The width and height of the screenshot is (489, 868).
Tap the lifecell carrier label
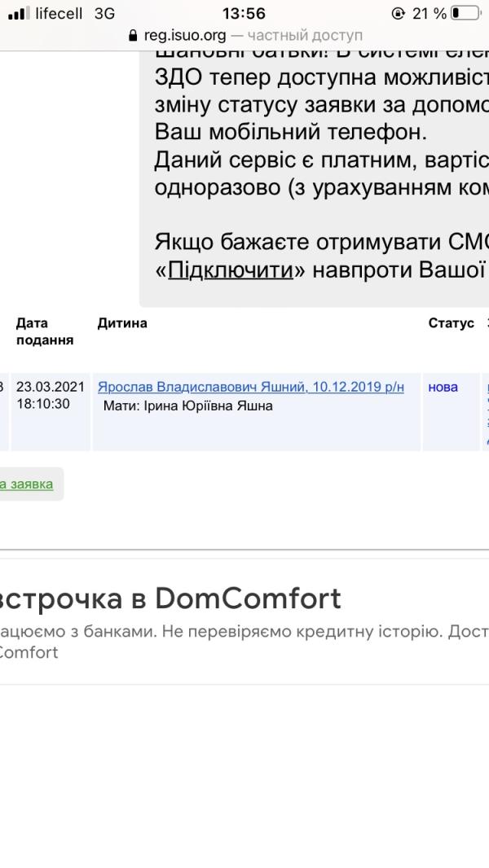click(59, 13)
